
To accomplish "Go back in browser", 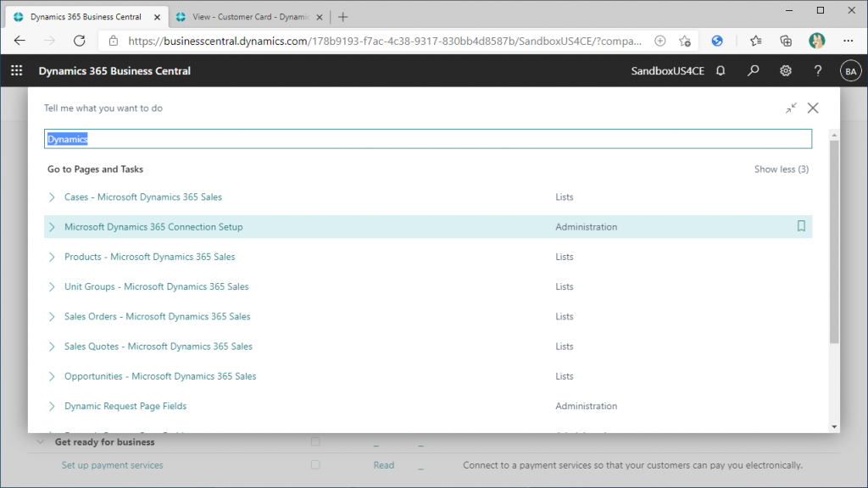I will click(x=19, y=41).
